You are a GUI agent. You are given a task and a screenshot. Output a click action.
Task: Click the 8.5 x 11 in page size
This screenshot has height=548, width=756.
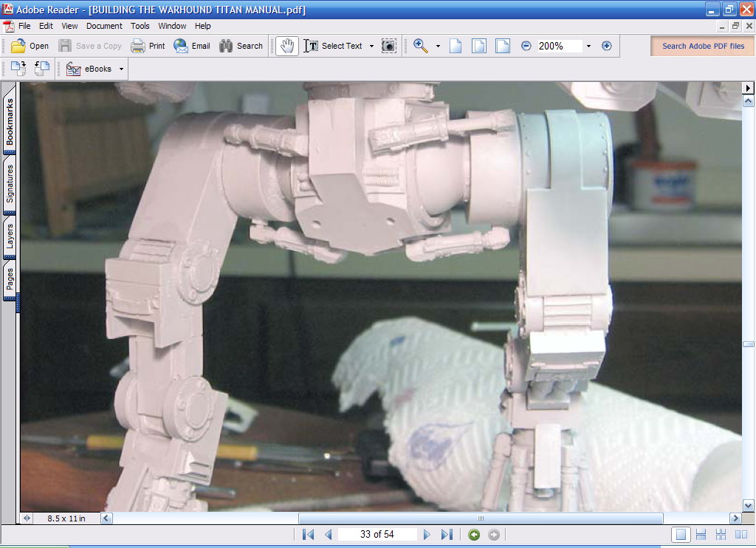click(x=66, y=518)
